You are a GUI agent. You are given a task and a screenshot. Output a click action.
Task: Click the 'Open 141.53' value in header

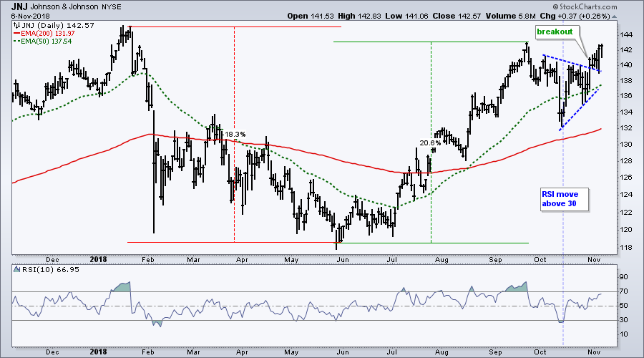pyautogui.click(x=310, y=16)
